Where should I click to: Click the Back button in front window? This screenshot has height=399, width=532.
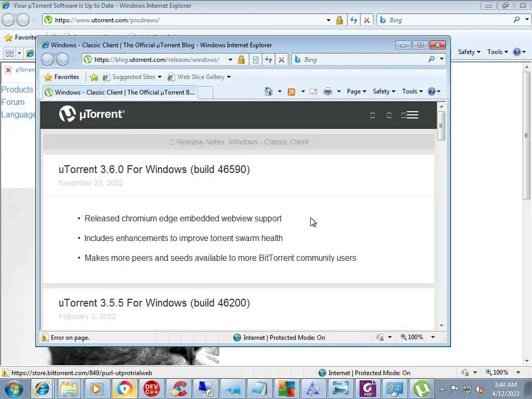coord(47,60)
